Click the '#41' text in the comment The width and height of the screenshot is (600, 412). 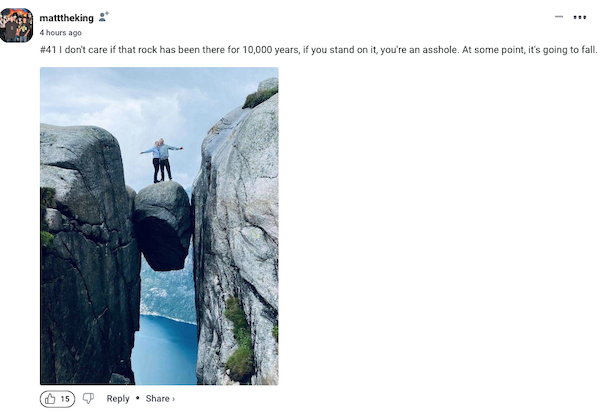coord(48,50)
